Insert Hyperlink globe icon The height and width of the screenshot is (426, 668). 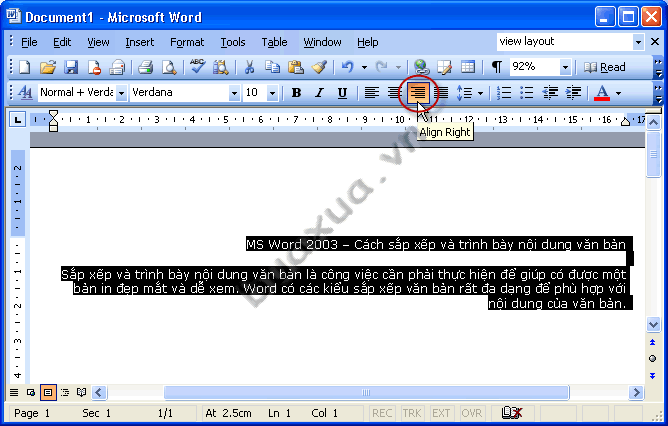tap(421, 67)
